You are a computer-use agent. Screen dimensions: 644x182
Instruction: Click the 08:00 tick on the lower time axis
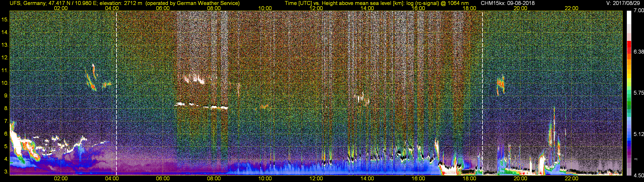214,179
